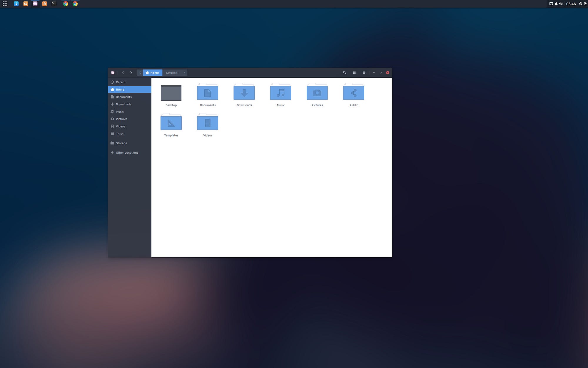Image resolution: width=588 pixels, height=368 pixels.
Task: Open Recent in the sidebar
Action: point(130,82)
